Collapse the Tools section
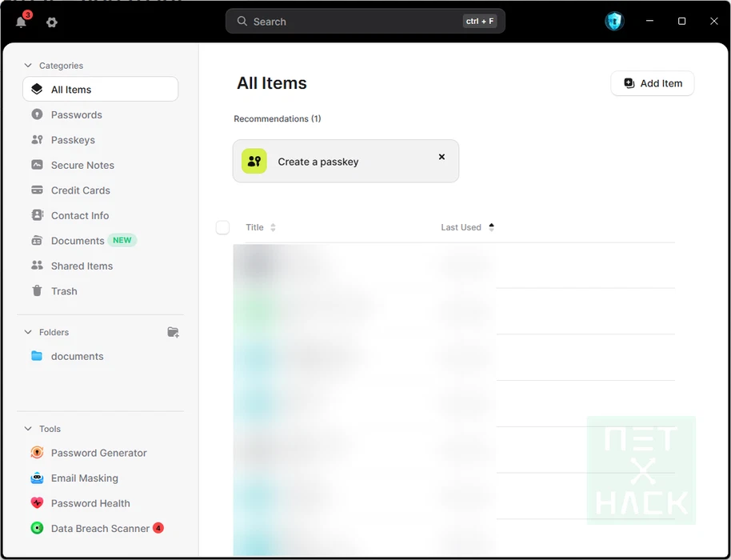This screenshot has width=731, height=560. pyautogui.click(x=28, y=429)
